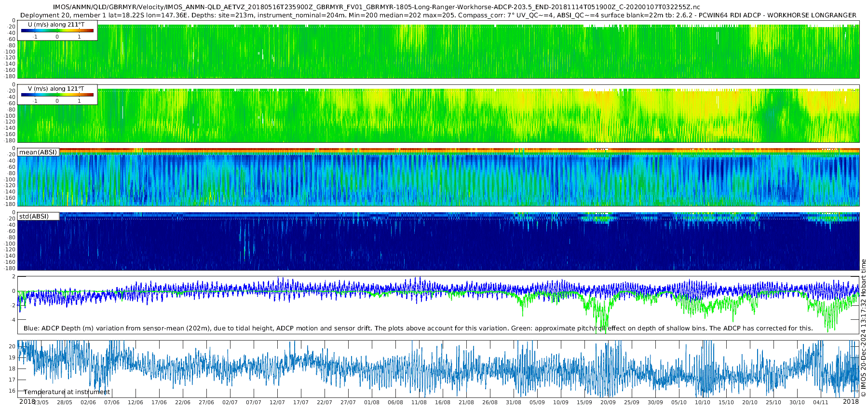Click the 12/06 date tick label
868x410 pixels.
click(x=136, y=402)
